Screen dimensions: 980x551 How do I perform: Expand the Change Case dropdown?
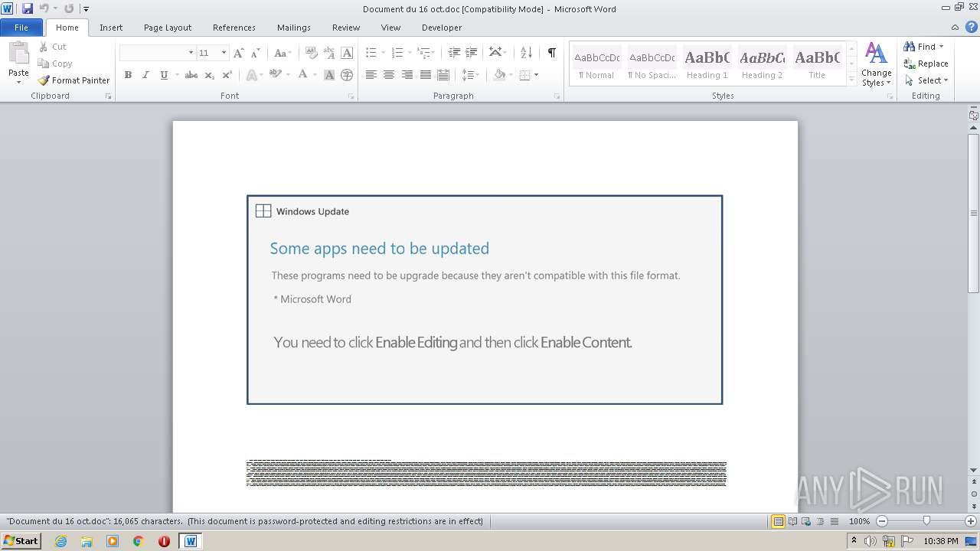pos(289,54)
